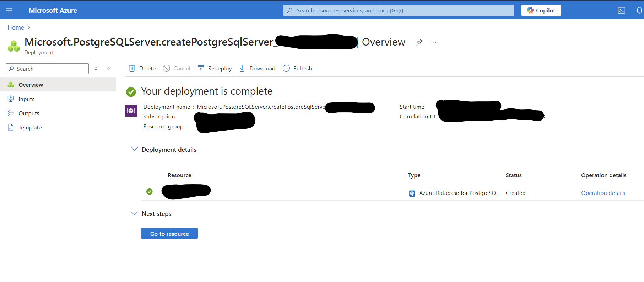644x282 pixels.
Task: Click the Redeploy toolbar label
Action: [220, 68]
